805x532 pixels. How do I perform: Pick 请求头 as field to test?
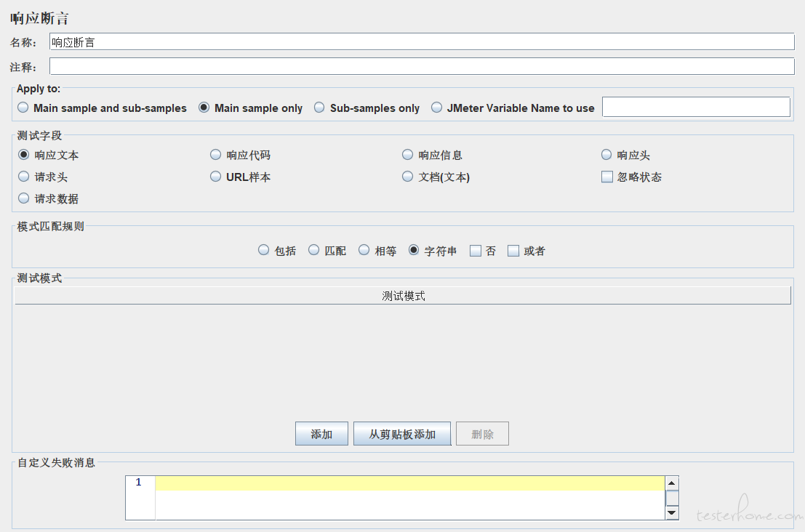click(23, 177)
